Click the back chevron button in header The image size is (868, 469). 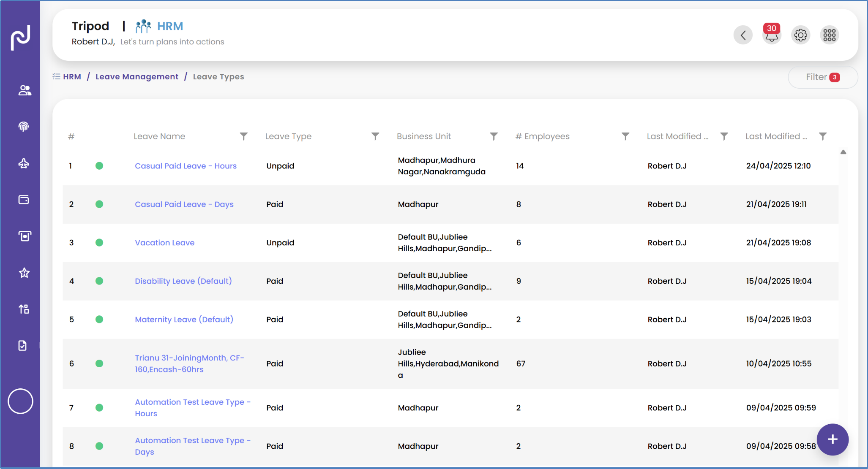[x=743, y=35]
